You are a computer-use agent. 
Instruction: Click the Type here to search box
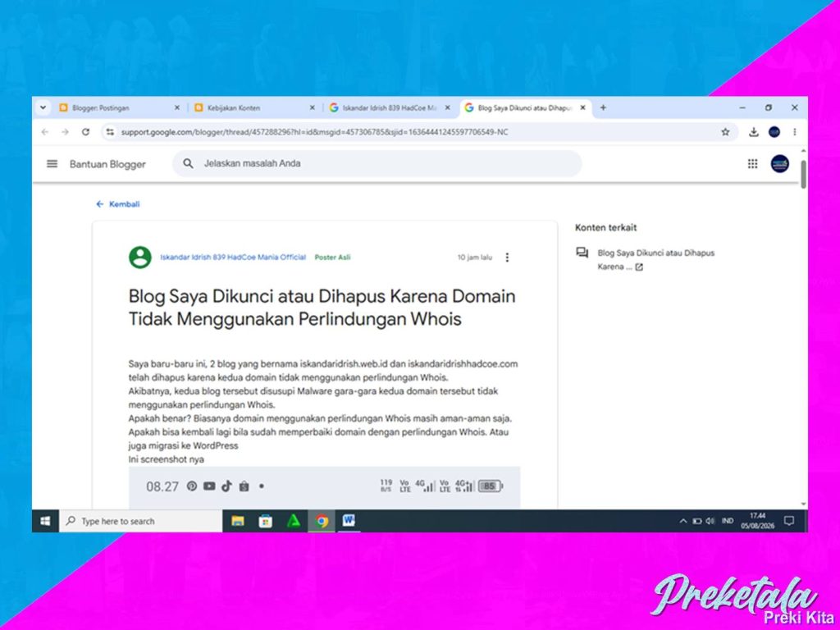point(141,521)
